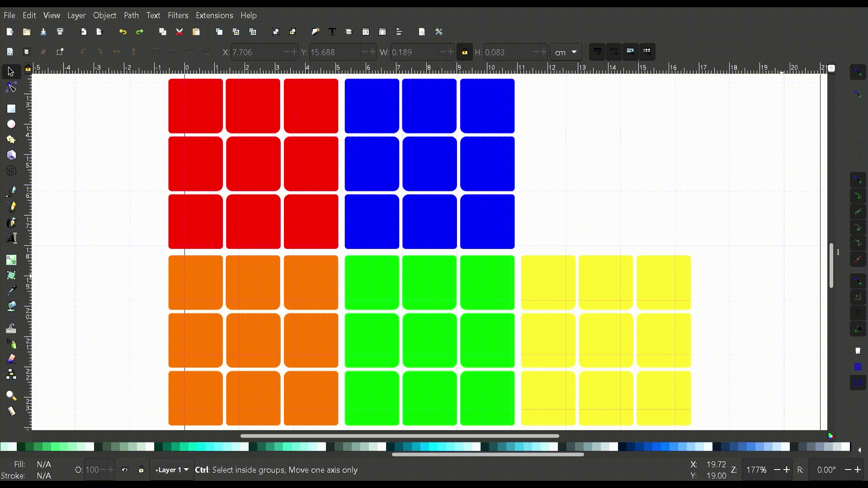Screen dimensions: 868x488
Task: Open the Extensions menu
Action: 214,15
